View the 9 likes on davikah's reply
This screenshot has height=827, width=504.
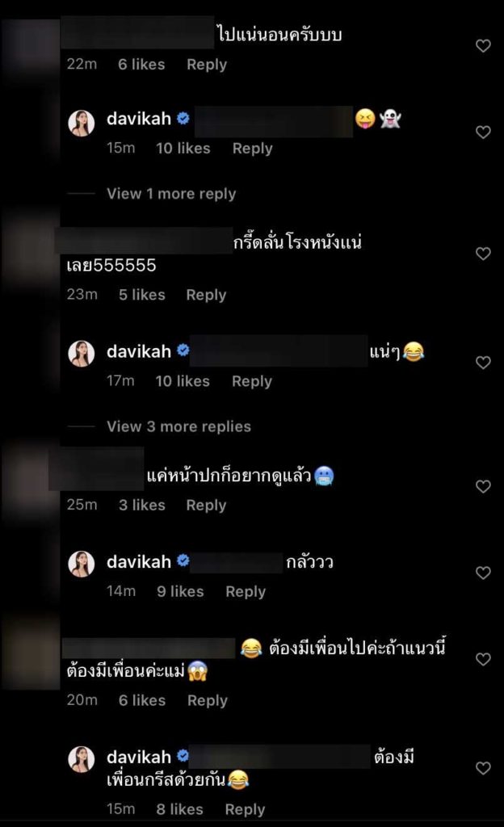tap(180, 591)
